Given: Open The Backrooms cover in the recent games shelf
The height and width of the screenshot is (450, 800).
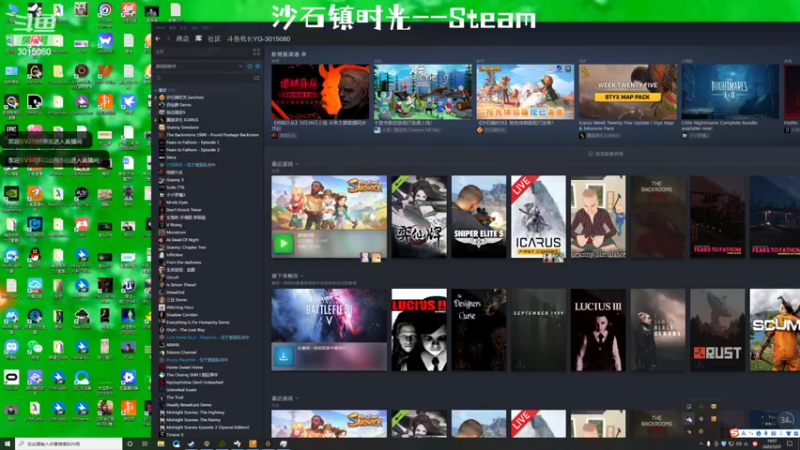Looking at the screenshot, I should [x=658, y=217].
